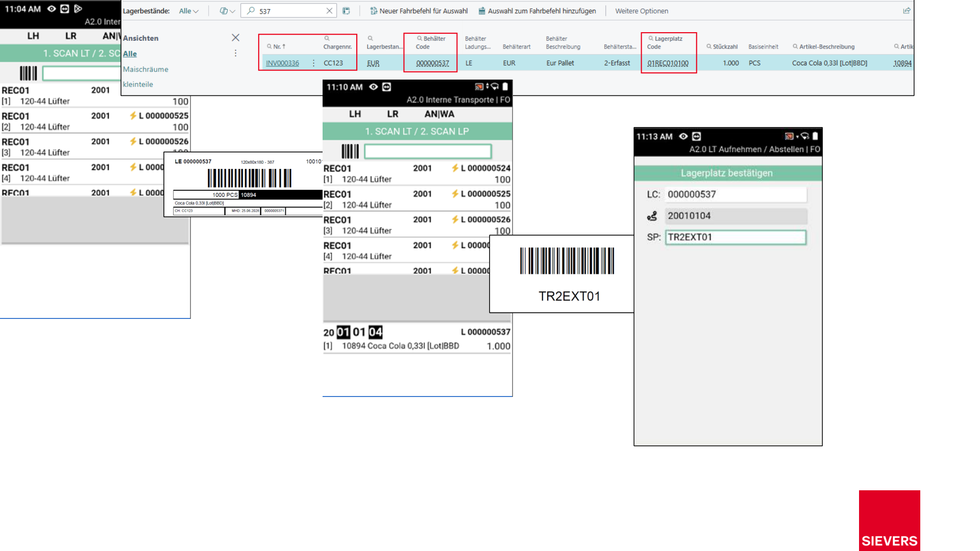The image size is (980, 551).
Task: Click the filter magnifier in the Behälter Code header
Action: click(420, 38)
